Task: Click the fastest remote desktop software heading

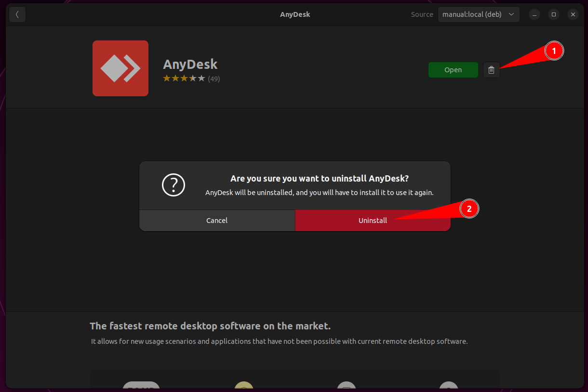Action: point(210,326)
